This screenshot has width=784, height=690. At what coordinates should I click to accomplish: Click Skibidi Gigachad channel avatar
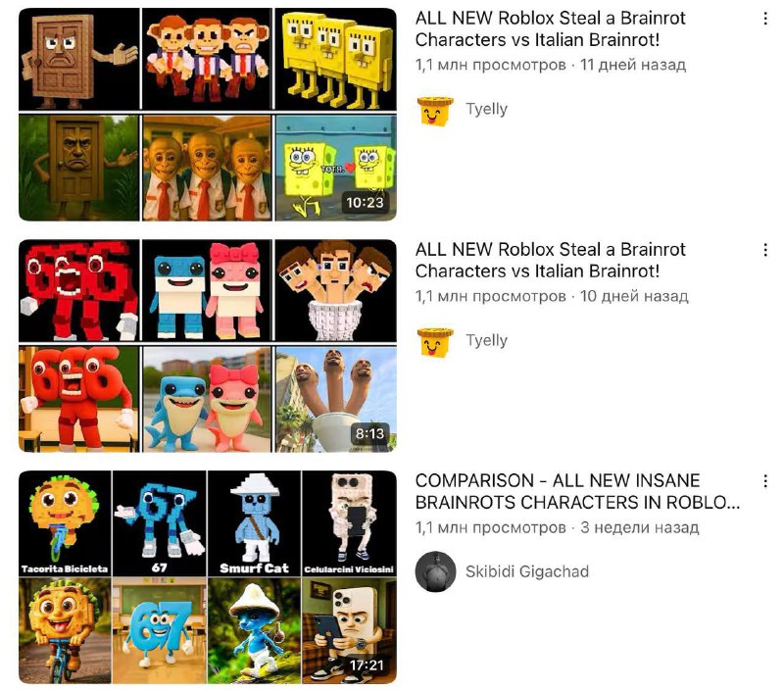coord(435,571)
